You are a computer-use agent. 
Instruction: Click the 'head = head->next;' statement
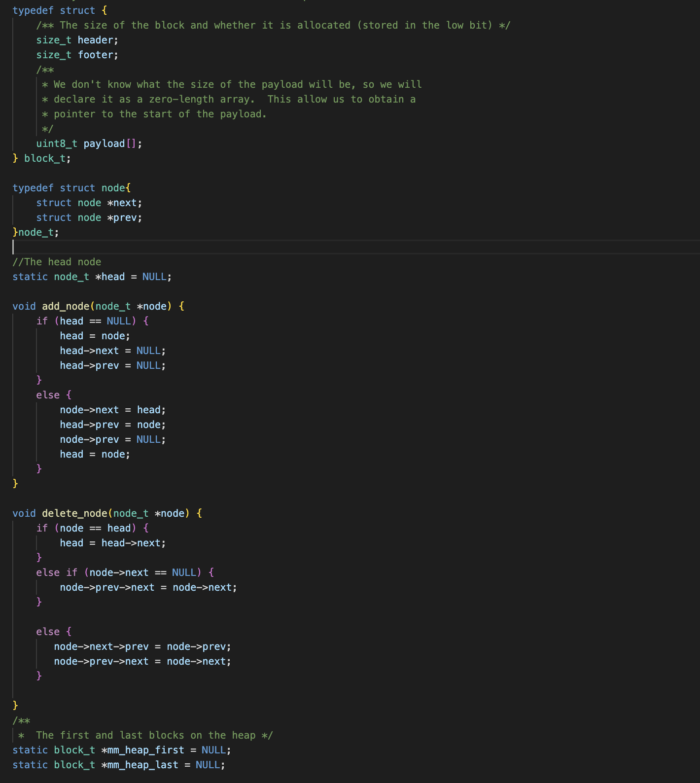[112, 543]
